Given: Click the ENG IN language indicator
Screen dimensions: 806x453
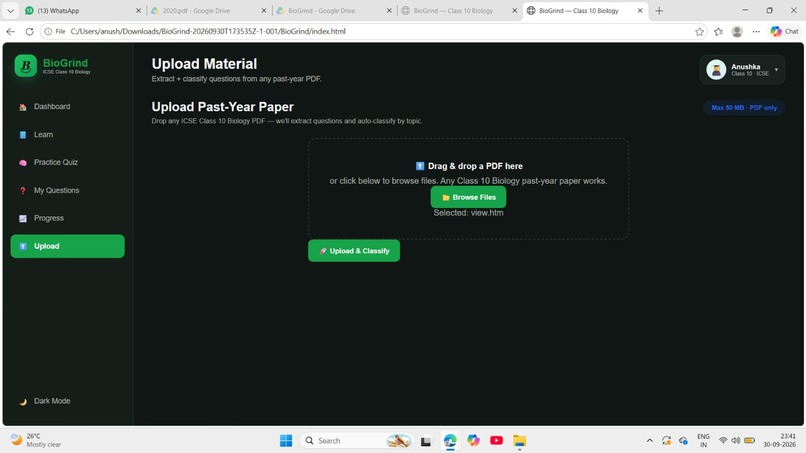Looking at the screenshot, I should click(703, 441).
